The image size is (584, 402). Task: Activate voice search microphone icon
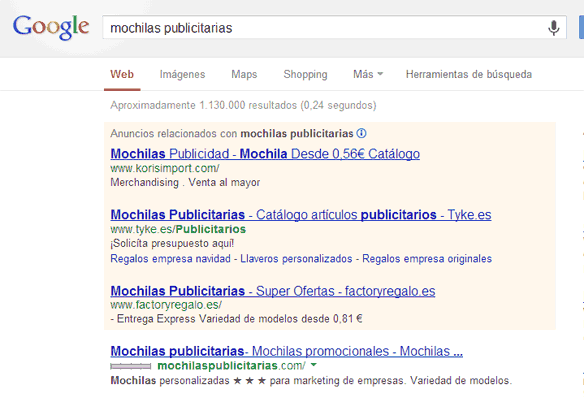(x=553, y=28)
